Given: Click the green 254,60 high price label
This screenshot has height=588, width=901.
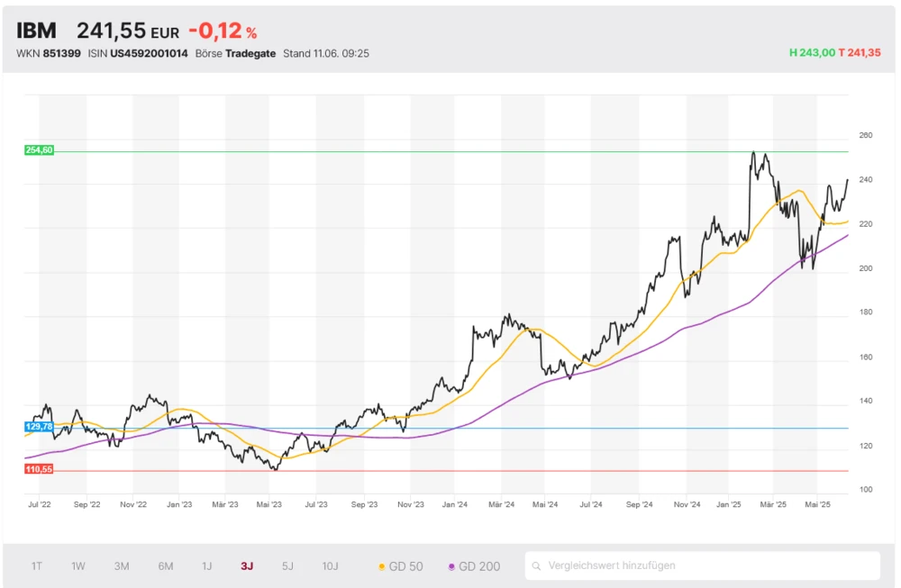Looking at the screenshot, I should [x=40, y=150].
